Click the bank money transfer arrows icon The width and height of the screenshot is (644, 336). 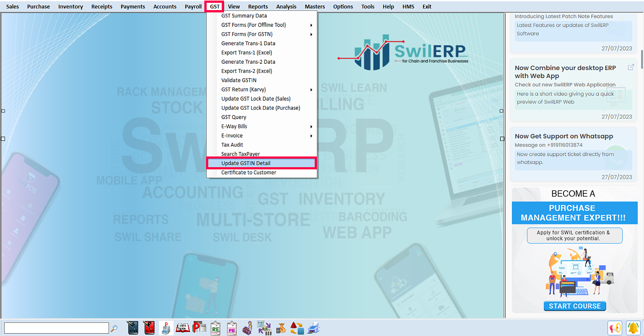(x=264, y=328)
